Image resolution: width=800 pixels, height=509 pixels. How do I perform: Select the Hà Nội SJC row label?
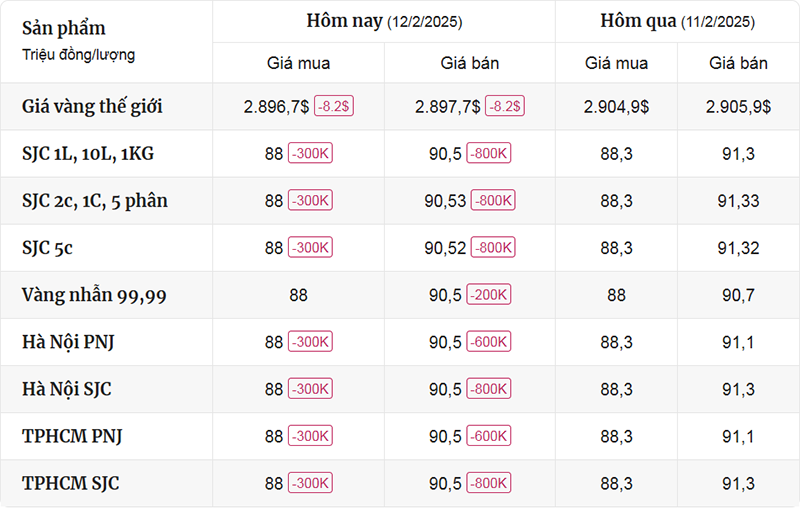tap(66, 389)
